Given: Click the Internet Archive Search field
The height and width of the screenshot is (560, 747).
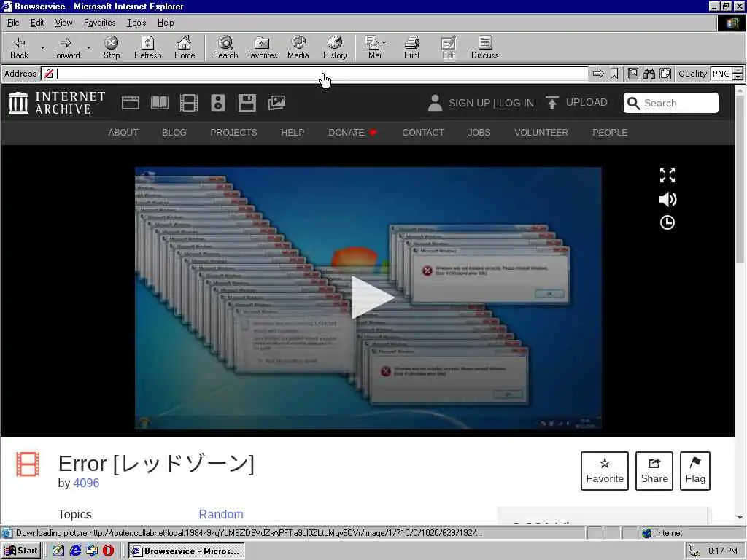Looking at the screenshot, I should [671, 103].
